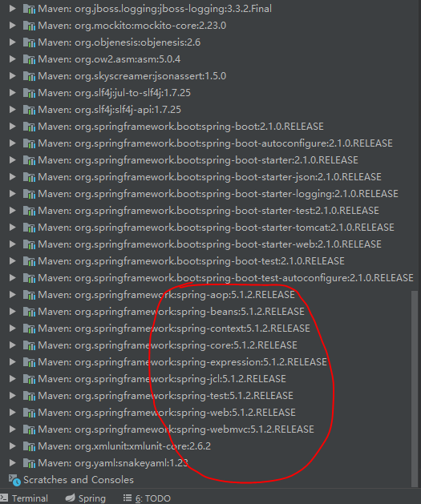421x504 pixels.
Task: Select spring-core:5.1.2.RELEASE entry
Action: click(x=168, y=345)
